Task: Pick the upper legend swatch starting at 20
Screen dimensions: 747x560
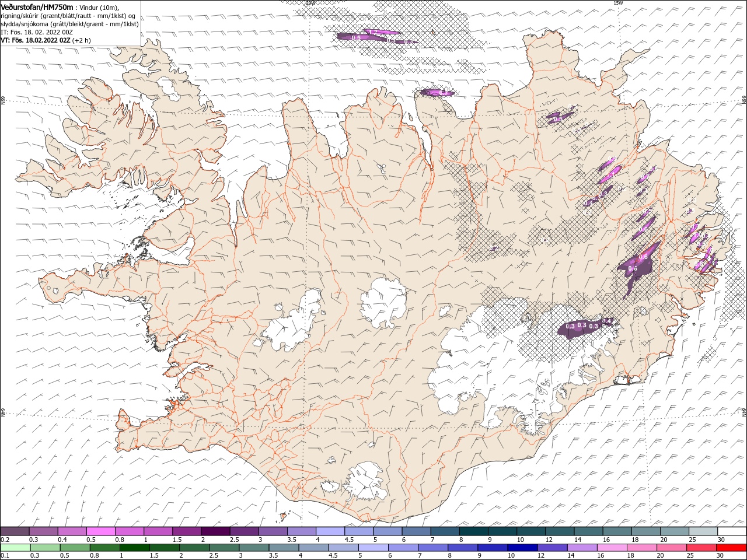Action: [x=674, y=531]
